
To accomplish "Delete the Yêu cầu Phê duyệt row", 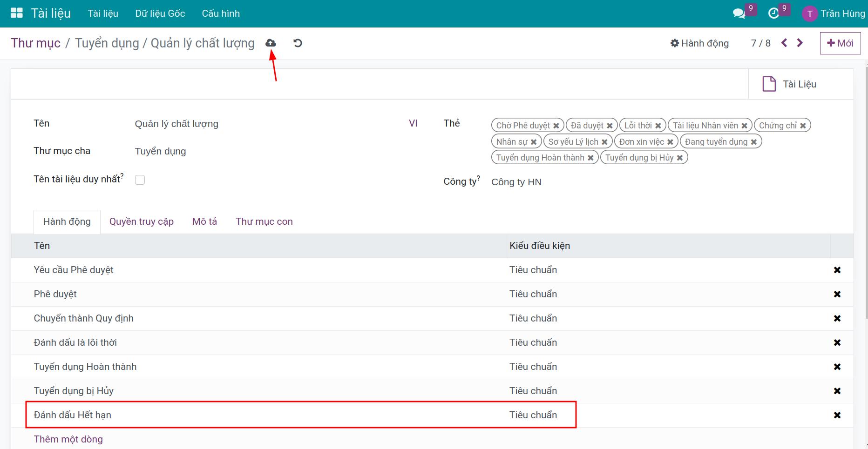I will tap(837, 270).
